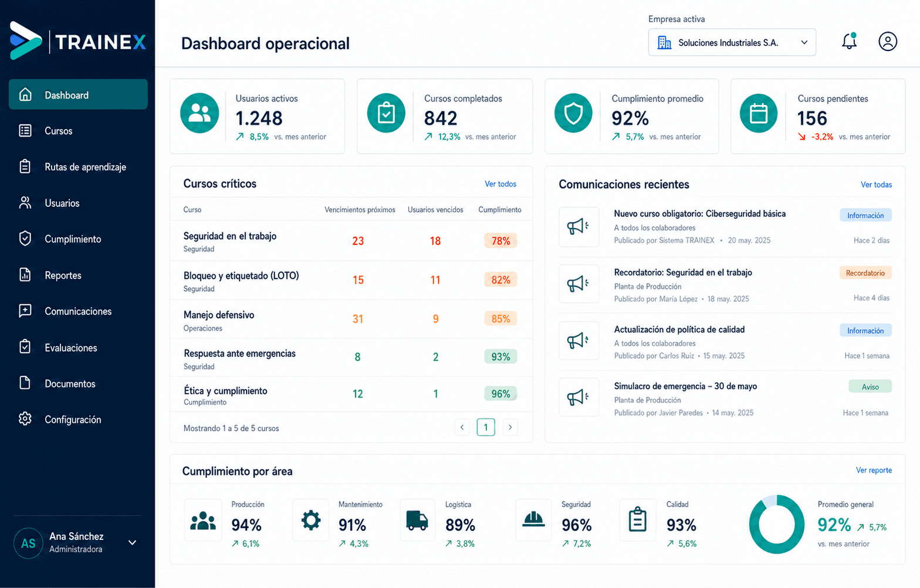
Task: Open Rutas de aprendizaje menu item
Action: pos(78,166)
